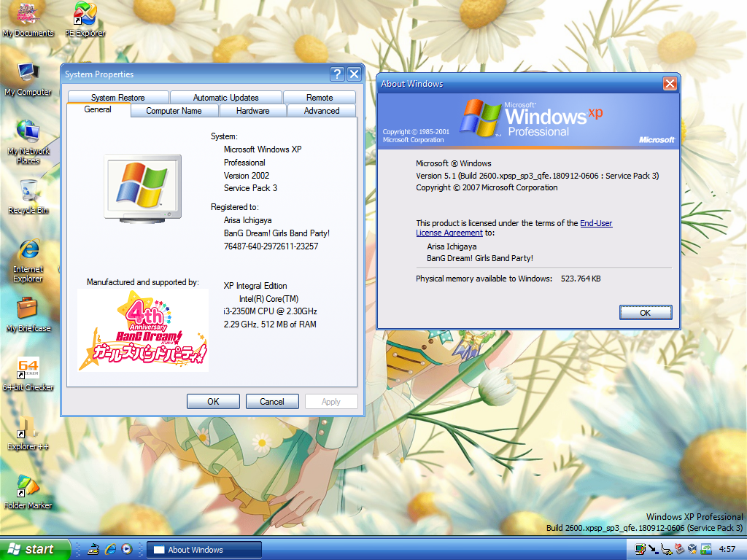Click the XP Integral Edition text
The height and width of the screenshot is (560, 747).
click(255, 286)
